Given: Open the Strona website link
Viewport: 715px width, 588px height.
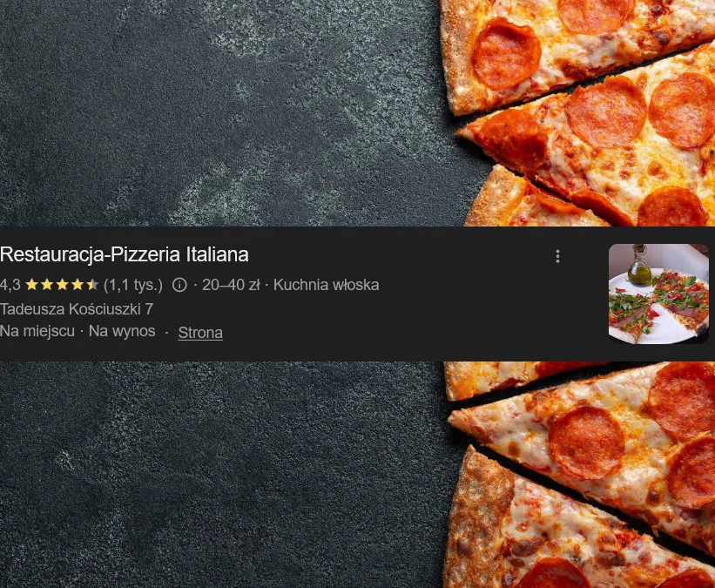Looking at the screenshot, I should pyautogui.click(x=200, y=333).
